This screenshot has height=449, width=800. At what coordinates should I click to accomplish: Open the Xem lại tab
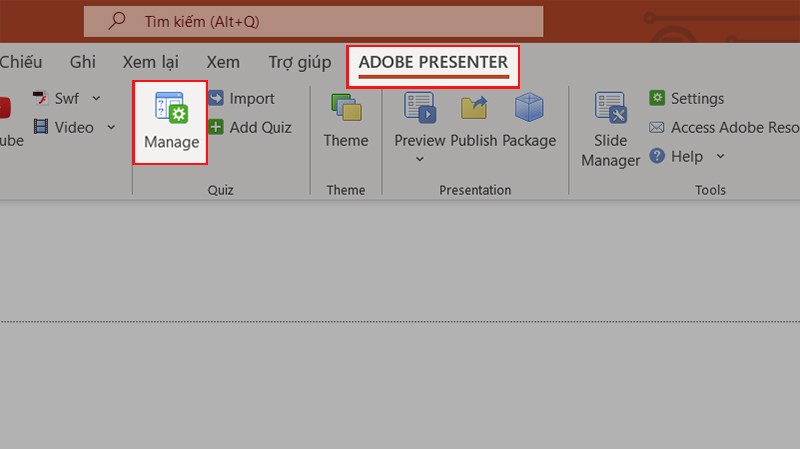coord(151,62)
